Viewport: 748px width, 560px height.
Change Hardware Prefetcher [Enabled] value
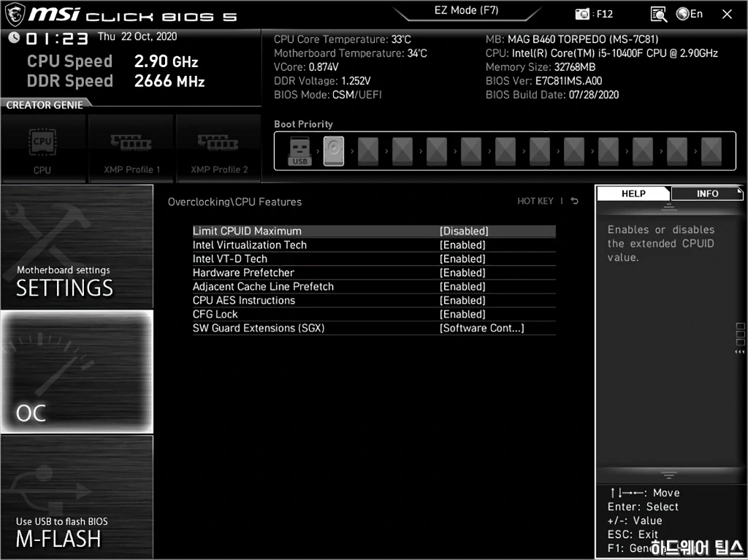[462, 272]
